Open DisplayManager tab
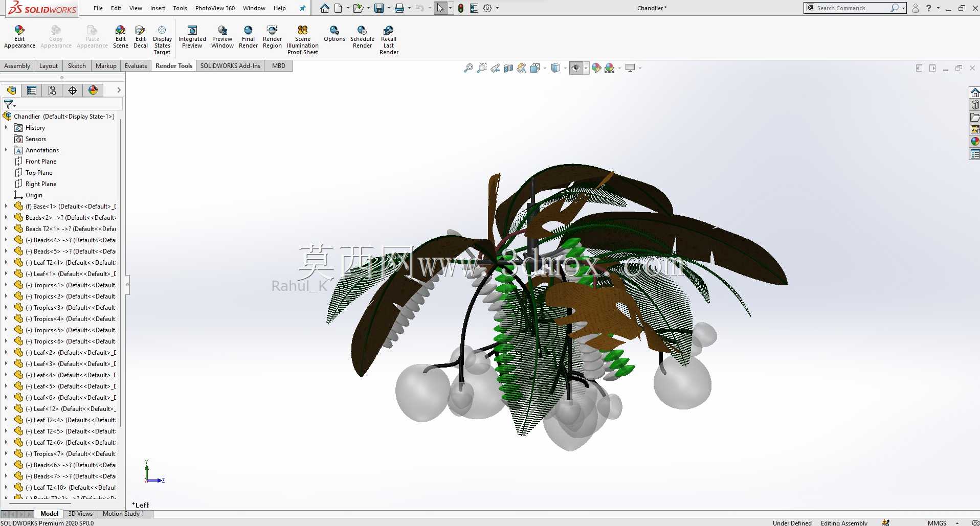 pos(93,90)
